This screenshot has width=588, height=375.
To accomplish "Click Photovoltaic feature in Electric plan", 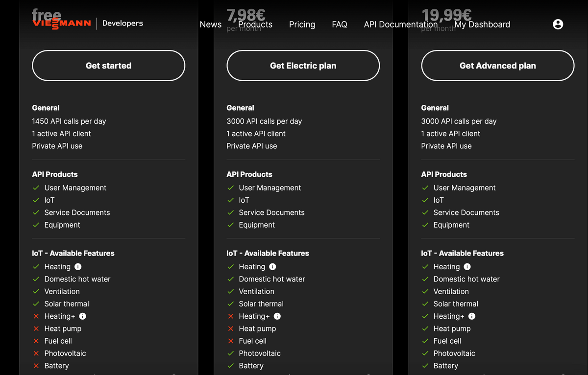I will pyautogui.click(x=260, y=353).
